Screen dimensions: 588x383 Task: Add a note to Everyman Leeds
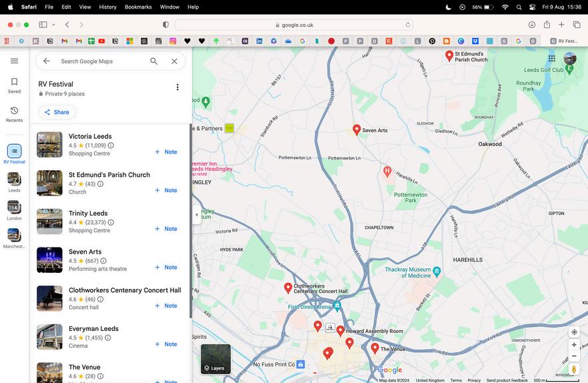[x=166, y=344]
